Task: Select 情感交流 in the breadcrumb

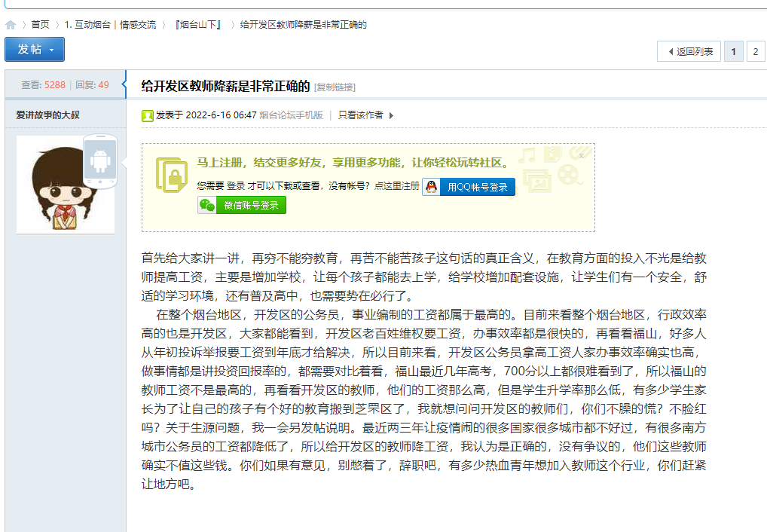Action: pyautogui.click(x=139, y=23)
